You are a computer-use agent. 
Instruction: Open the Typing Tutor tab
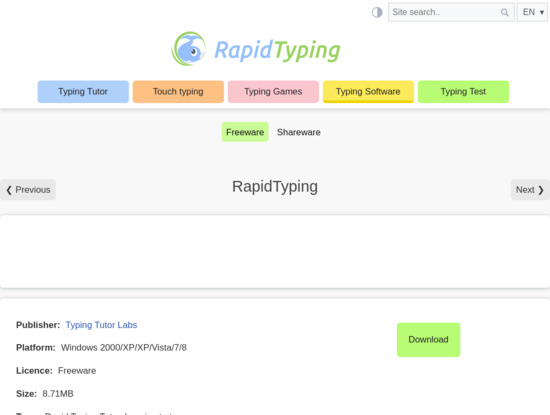pyautogui.click(x=83, y=92)
